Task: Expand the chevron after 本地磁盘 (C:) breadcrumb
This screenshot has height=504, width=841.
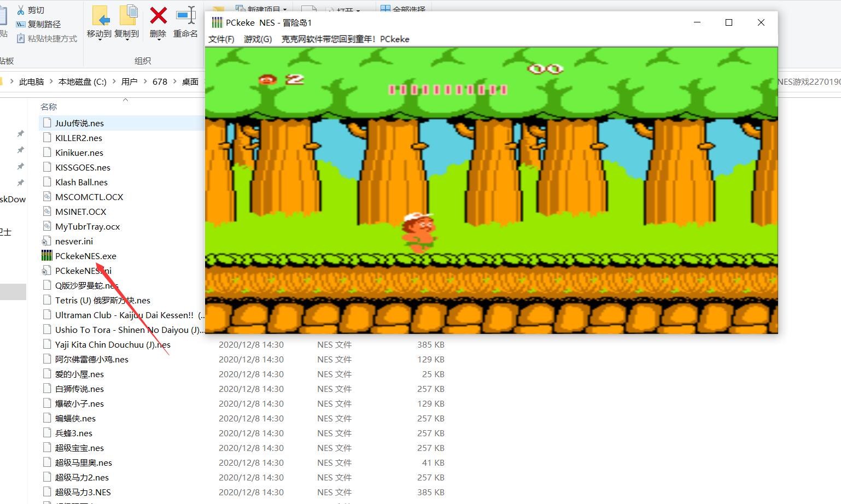Action: coord(114,81)
